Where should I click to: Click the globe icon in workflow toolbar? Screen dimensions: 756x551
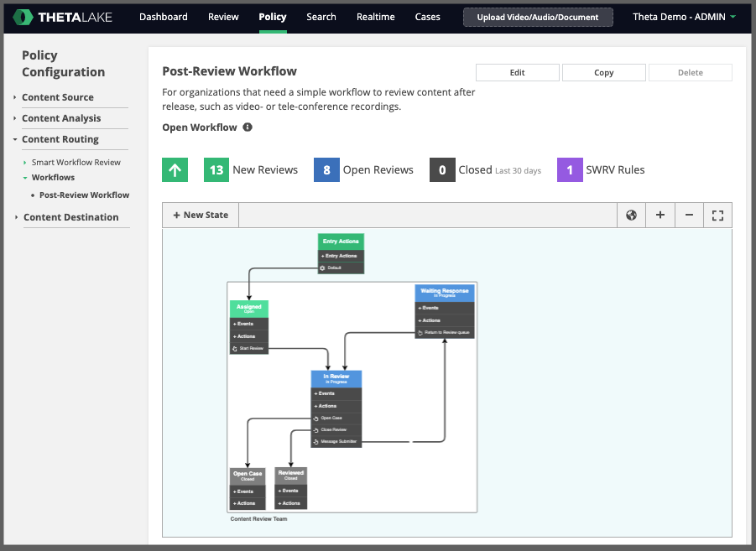[631, 215]
